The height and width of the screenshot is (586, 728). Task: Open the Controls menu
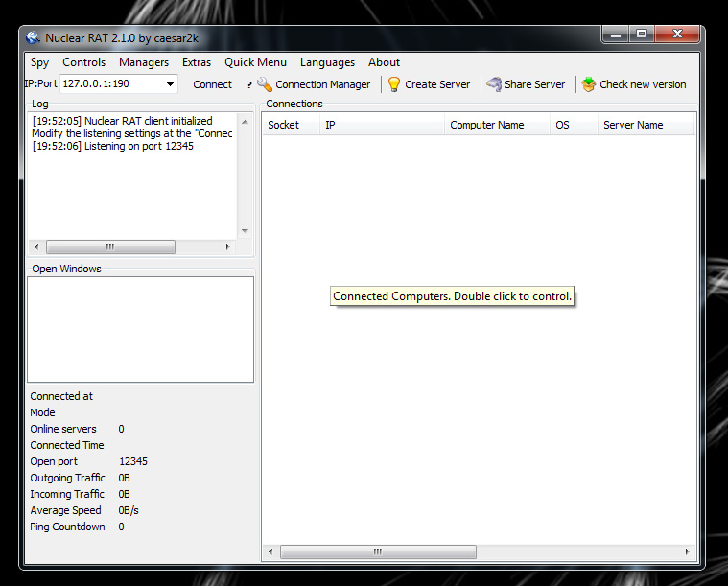84,62
